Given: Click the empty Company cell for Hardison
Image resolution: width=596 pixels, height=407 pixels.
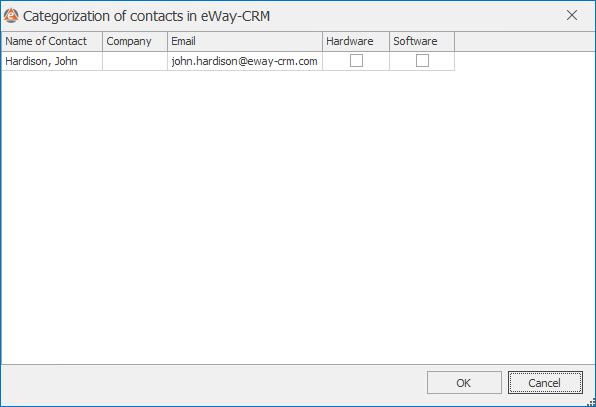Looking at the screenshot, I should (x=135, y=61).
